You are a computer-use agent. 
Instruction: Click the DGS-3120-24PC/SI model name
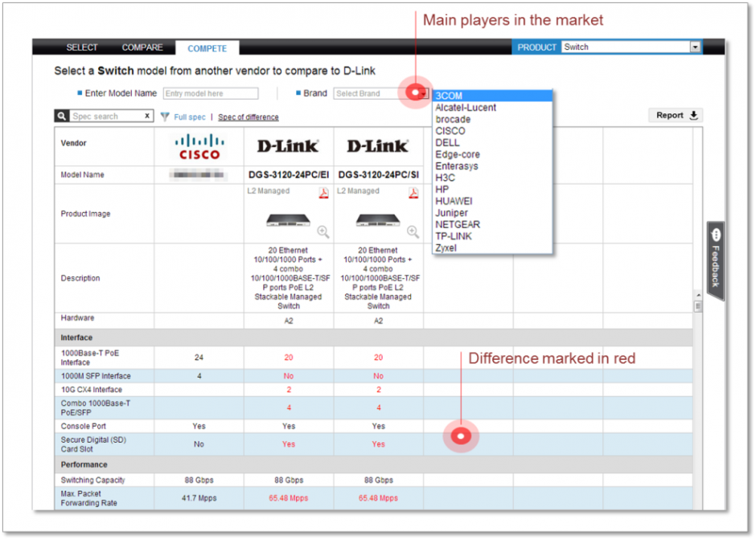tap(379, 175)
